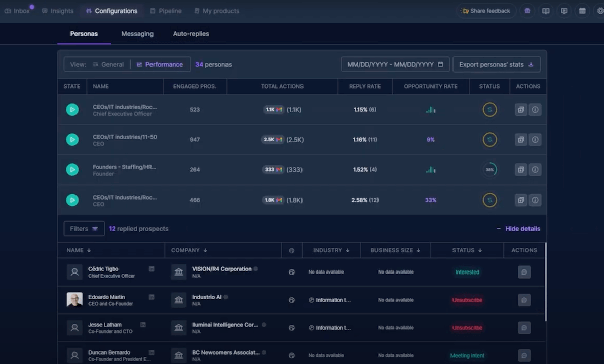Image resolution: width=604 pixels, height=364 pixels.
Task: Click the duplicate icon in the first persona row
Action: 521,110
